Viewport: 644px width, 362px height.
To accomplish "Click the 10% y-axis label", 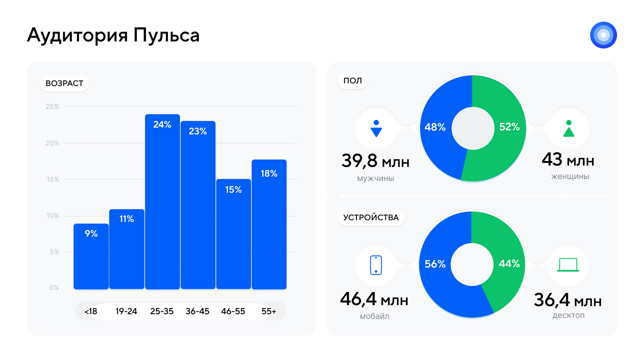I will point(52,216).
